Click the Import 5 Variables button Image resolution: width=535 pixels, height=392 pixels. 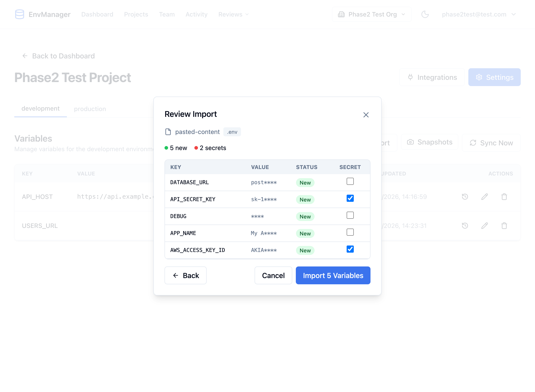(x=333, y=275)
